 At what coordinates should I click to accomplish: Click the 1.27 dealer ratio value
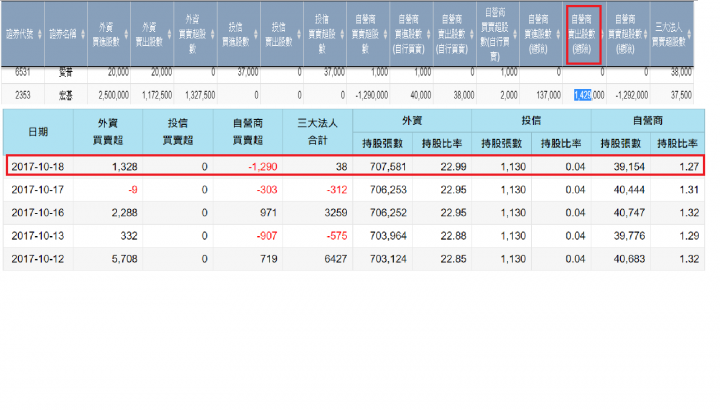point(689,167)
